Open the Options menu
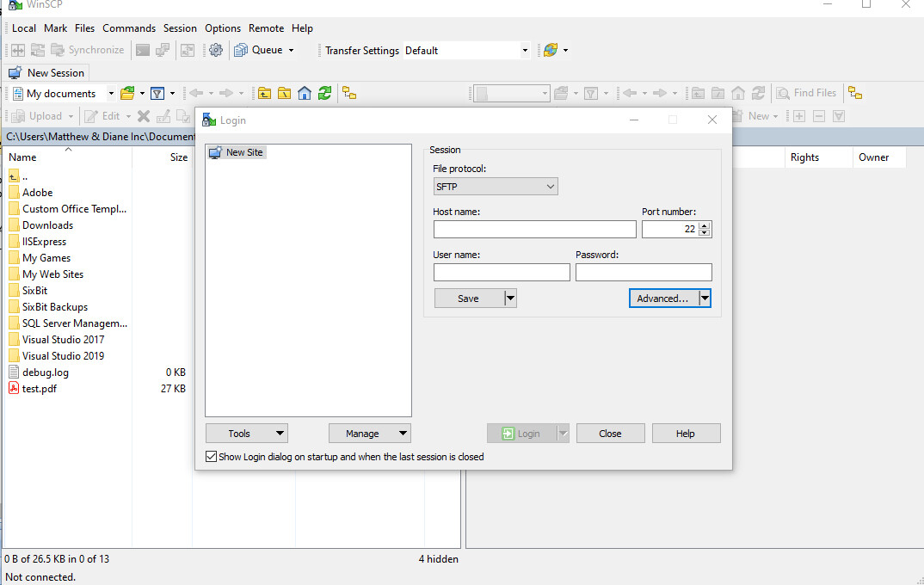Screen dimensions: 924x585 223,28
